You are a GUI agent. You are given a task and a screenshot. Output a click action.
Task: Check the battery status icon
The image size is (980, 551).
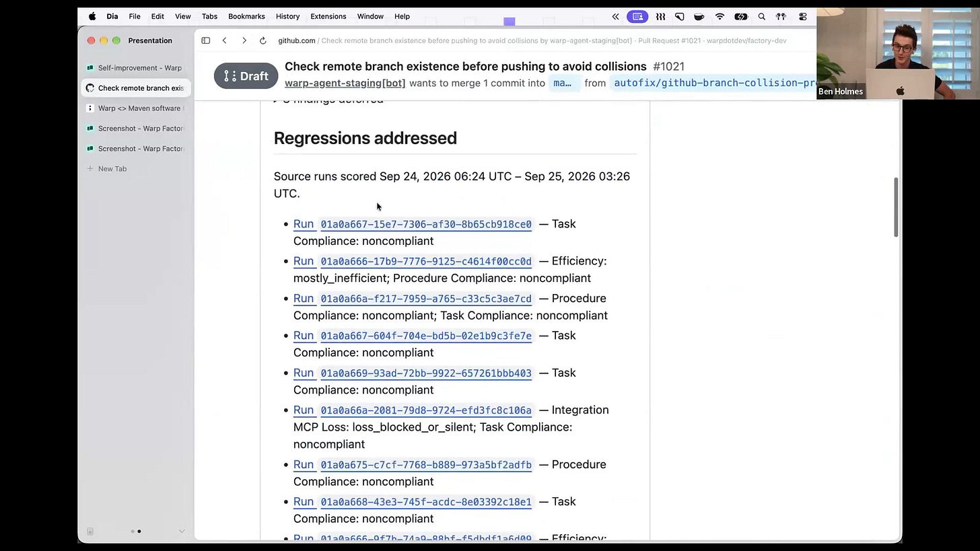click(x=741, y=16)
